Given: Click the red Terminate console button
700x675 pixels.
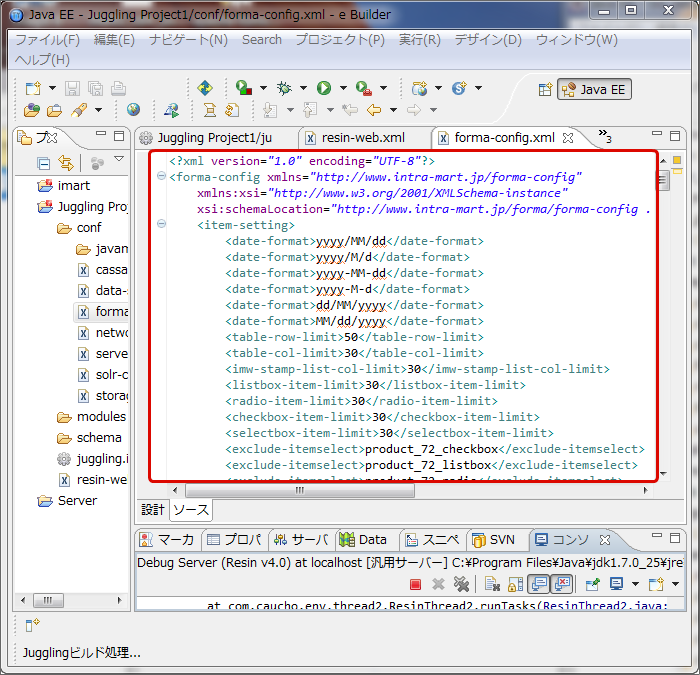Looking at the screenshot, I should point(415,584).
